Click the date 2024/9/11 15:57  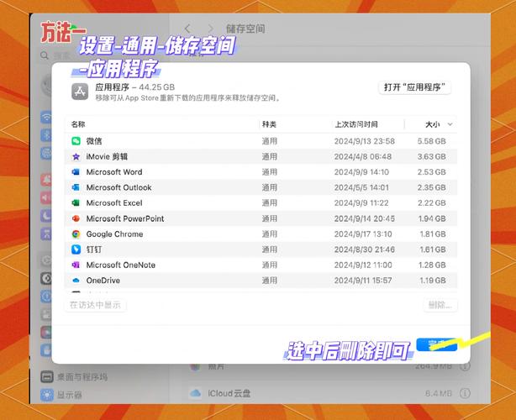click(x=363, y=281)
